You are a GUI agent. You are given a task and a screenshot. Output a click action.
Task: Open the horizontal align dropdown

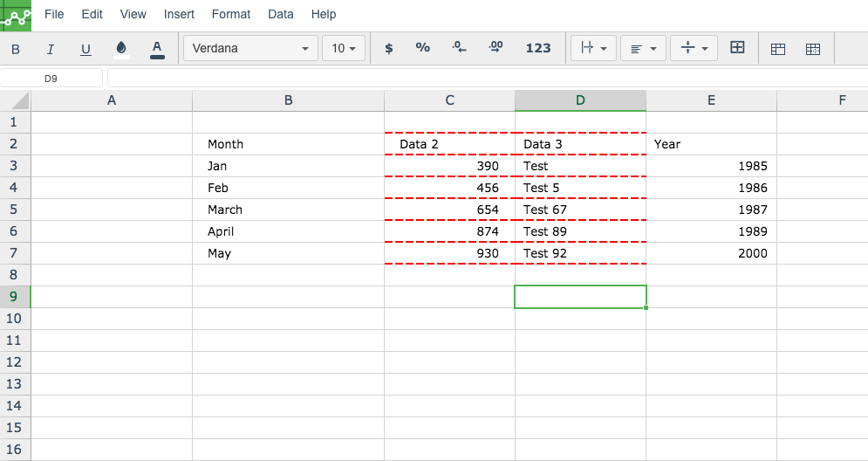pos(643,48)
